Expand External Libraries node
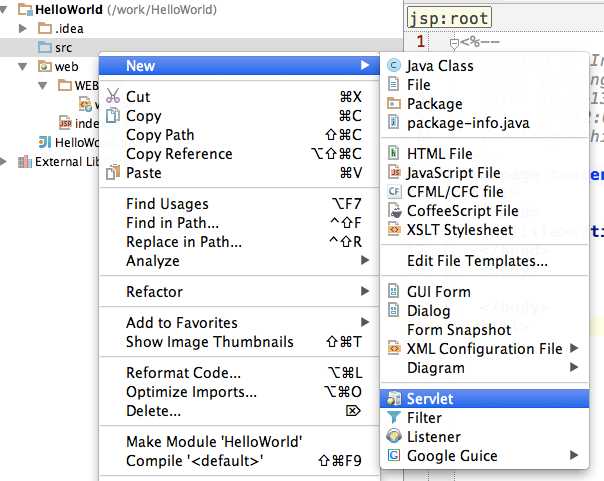The image size is (604, 481). point(3,161)
